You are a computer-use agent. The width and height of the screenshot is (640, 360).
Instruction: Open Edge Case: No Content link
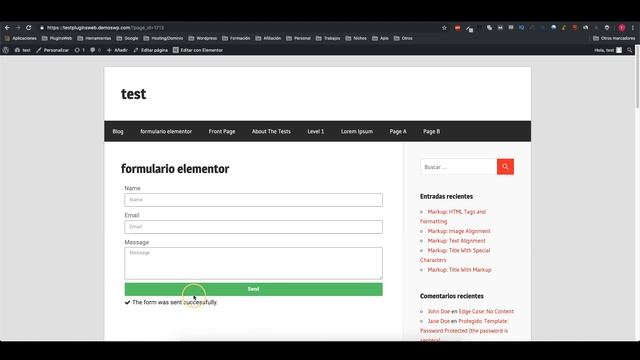486,311
